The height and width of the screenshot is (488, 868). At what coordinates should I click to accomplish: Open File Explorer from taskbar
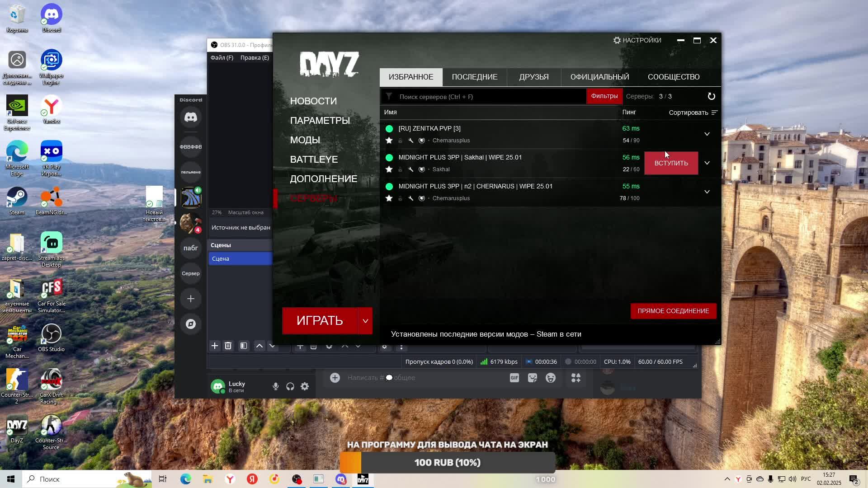[208, 479]
